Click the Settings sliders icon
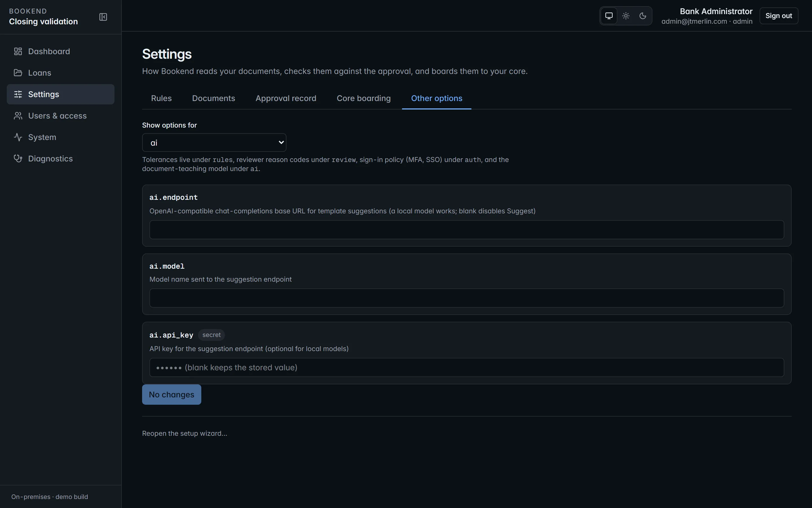Image resolution: width=812 pixels, height=508 pixels. (x=18, y=95)
